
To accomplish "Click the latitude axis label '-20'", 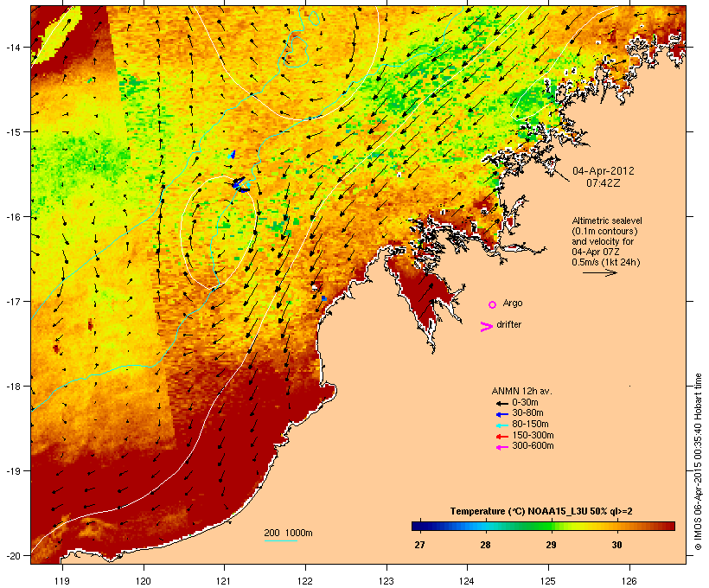I will pos(12,556).
